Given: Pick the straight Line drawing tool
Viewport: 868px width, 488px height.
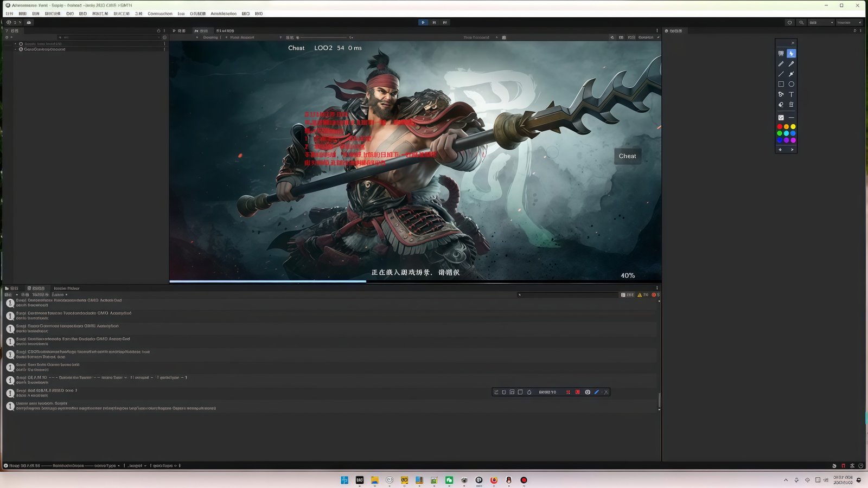Looking at the screenshot, I should [x=781, y=74].
